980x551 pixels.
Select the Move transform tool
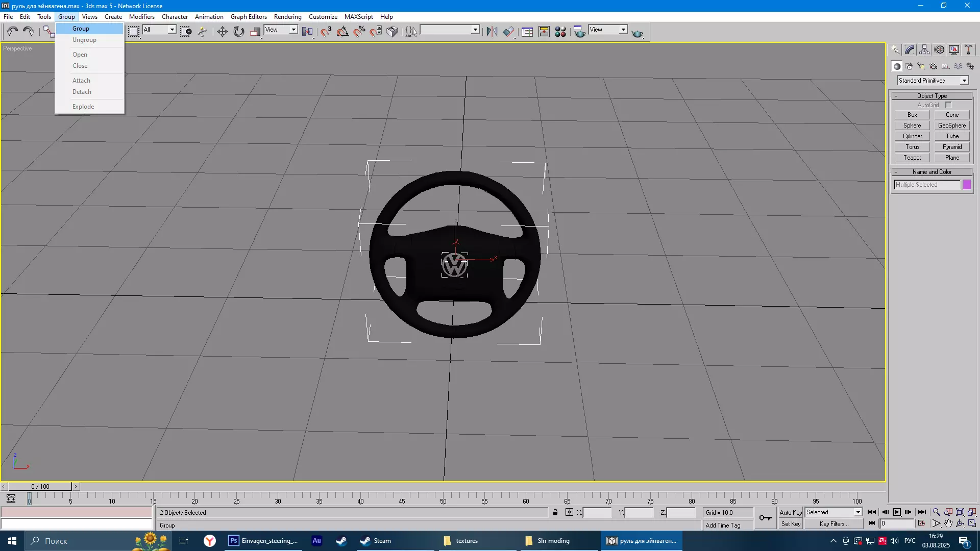point(222,32)
